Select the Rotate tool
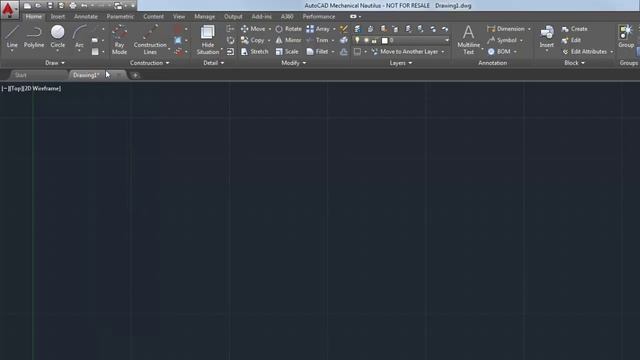The width and height of the screenshot is (640, 360). (288, 29)
